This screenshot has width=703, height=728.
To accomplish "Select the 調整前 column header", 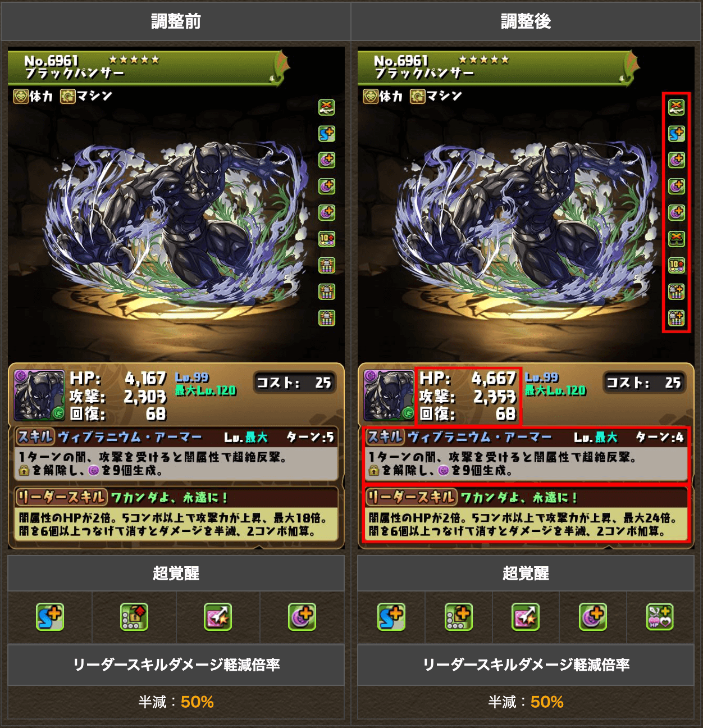I will click(x=176, y=21).
